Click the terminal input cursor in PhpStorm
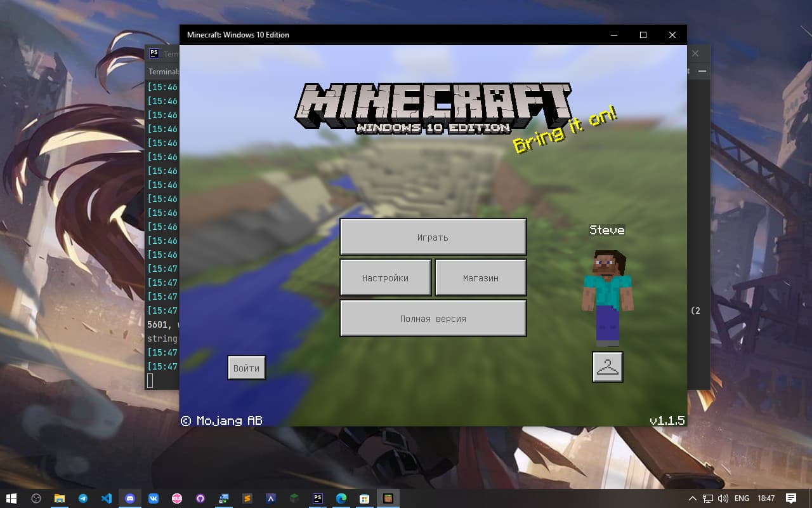The image size is (812, 508). click(150, 380)
